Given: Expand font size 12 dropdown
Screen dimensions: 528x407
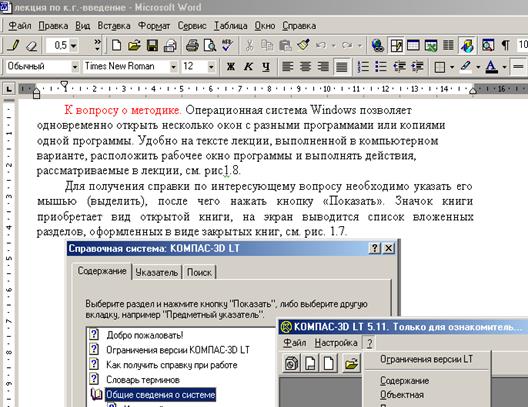Looking at the screenshot, I should point(211,67).
